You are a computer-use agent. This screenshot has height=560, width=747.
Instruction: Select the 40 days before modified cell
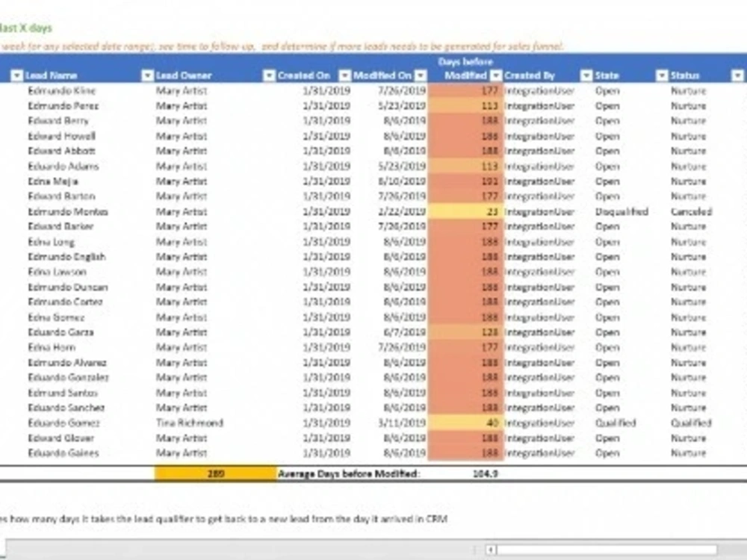click(465, 423)
